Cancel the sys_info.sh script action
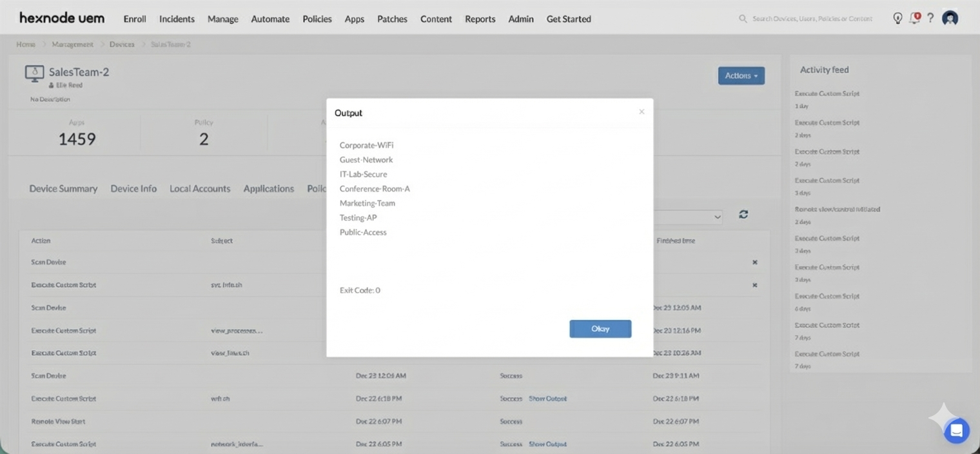Screen dimensions: 980x454 click(x=754, y=285)
